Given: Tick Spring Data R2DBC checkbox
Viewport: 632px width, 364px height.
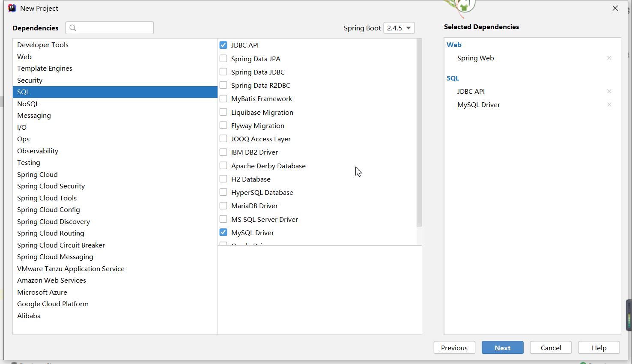Looking at the screenshot, I should pos(223,85).
